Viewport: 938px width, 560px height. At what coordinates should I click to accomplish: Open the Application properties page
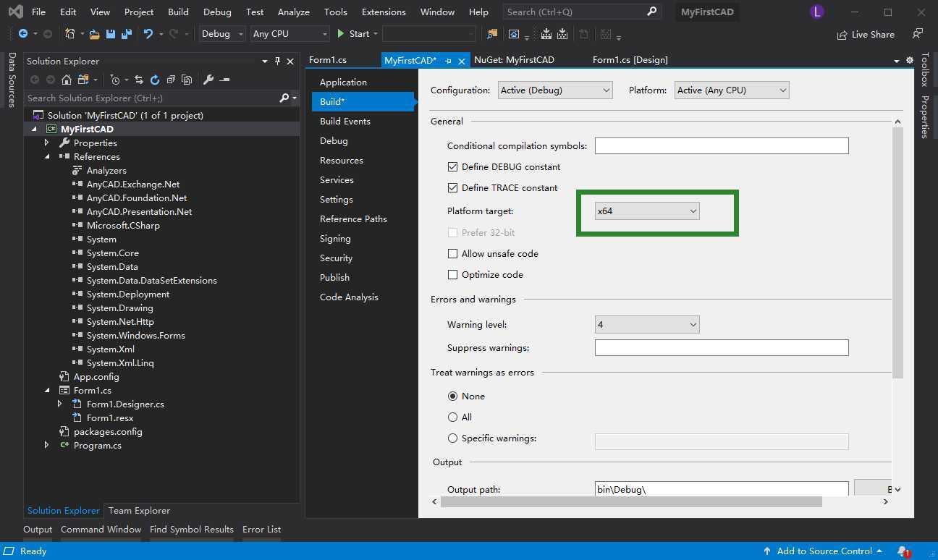point(343,82)
